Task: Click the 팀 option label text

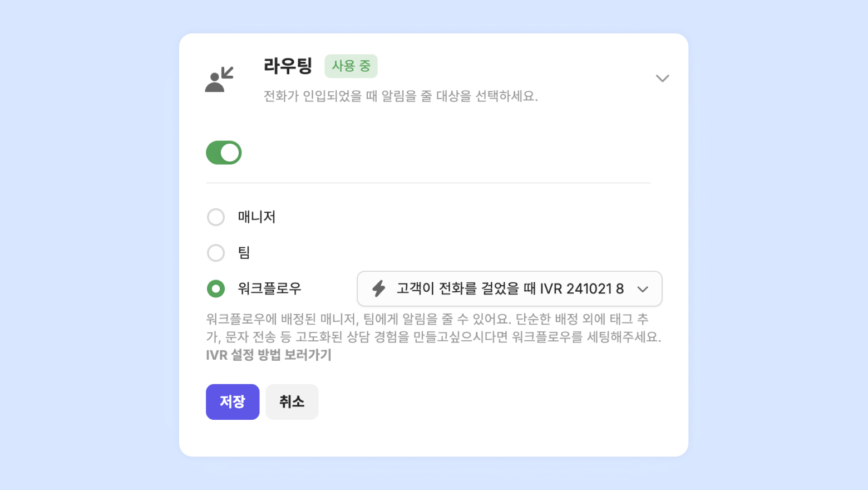Action: [x=244, y=253]
